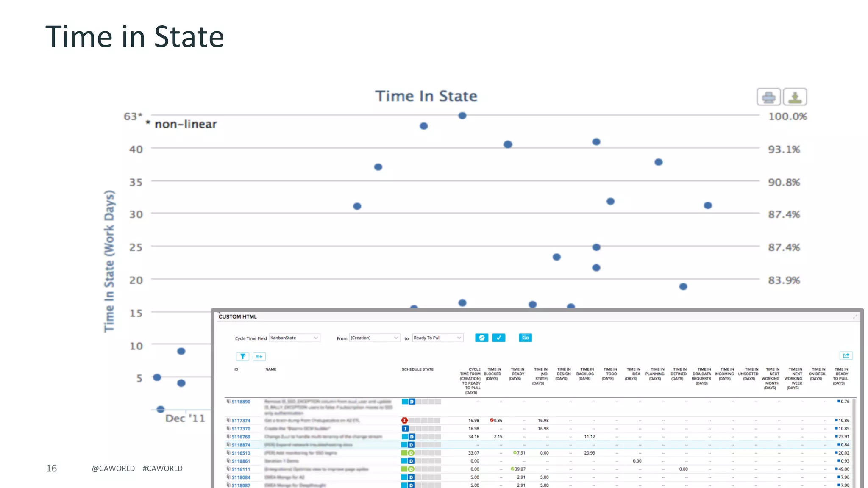Open the table filter funnel icon
Image resolution: width=868 pixels, height=488 pixels.
(242, 357)
